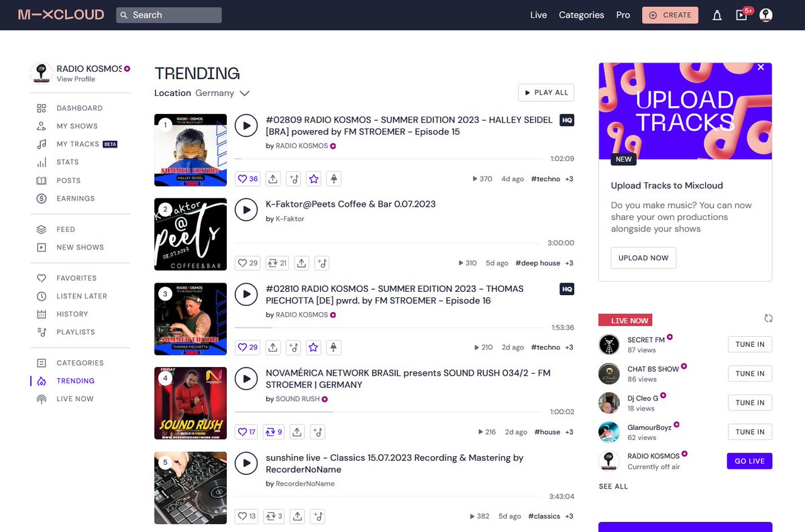Favorite the #02810 Thomas Piechotta show
805x532 pixels.
tap(248, 348)
